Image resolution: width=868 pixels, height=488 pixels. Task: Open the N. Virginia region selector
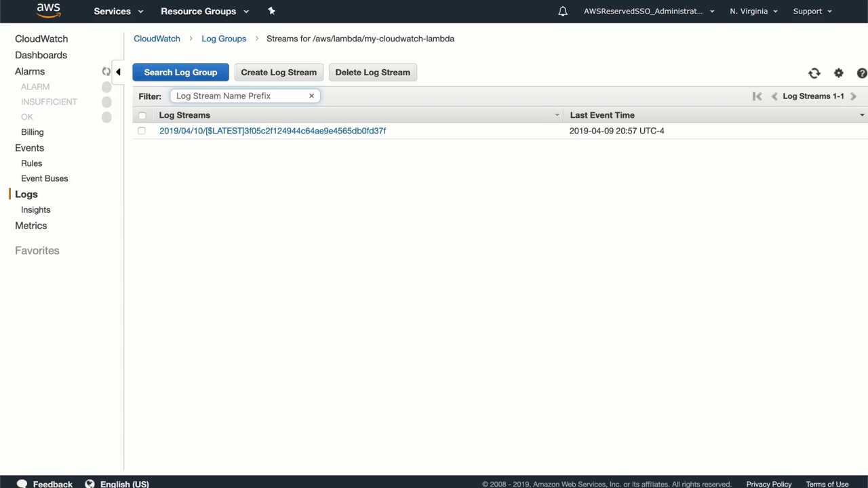coord(753,12)
